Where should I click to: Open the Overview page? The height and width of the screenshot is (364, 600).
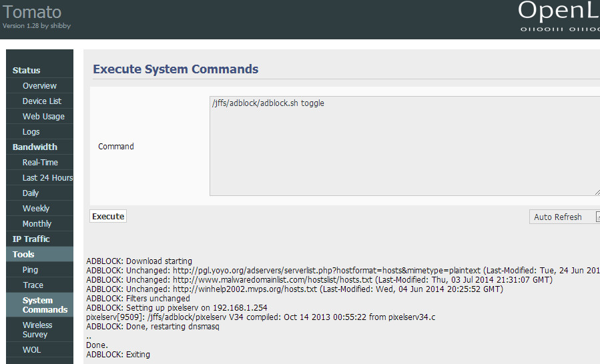tap(39, 85)
